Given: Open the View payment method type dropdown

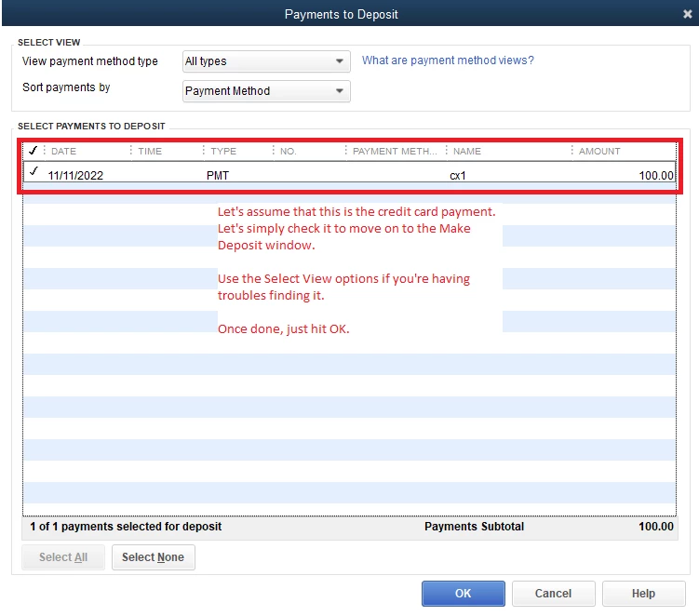Looking at the screenshot, I should click(266, 61).
